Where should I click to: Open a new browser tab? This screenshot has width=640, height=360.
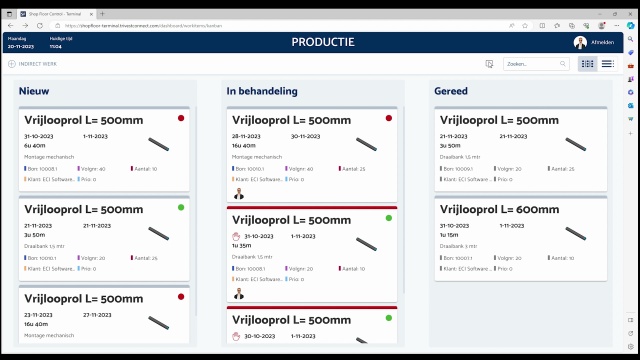pyautogui.click(x=102, y=14)
